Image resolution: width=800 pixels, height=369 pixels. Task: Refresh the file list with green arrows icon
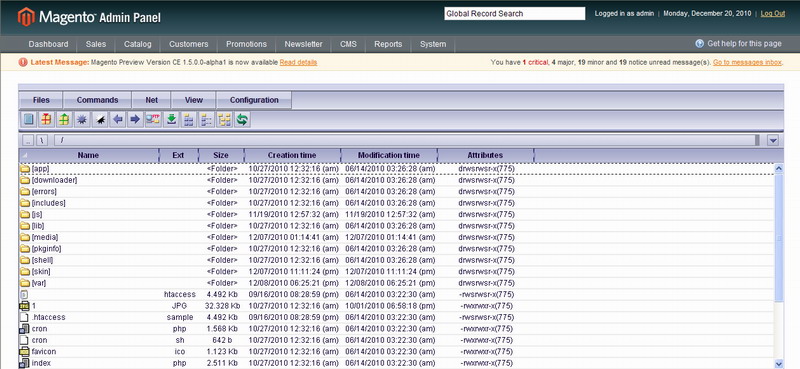point(242,119)
